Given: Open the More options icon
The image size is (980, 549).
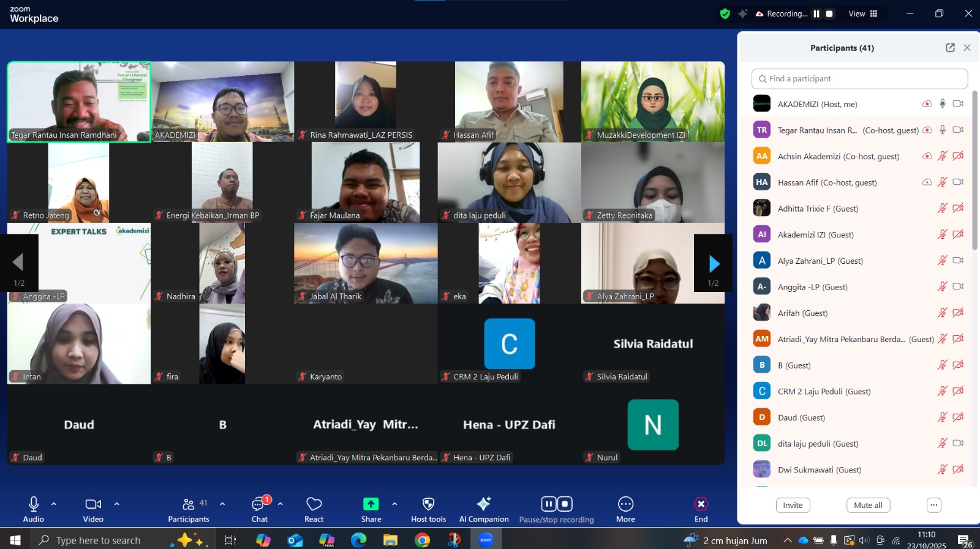Looking at the screenshot, I should tap(625, 504).
